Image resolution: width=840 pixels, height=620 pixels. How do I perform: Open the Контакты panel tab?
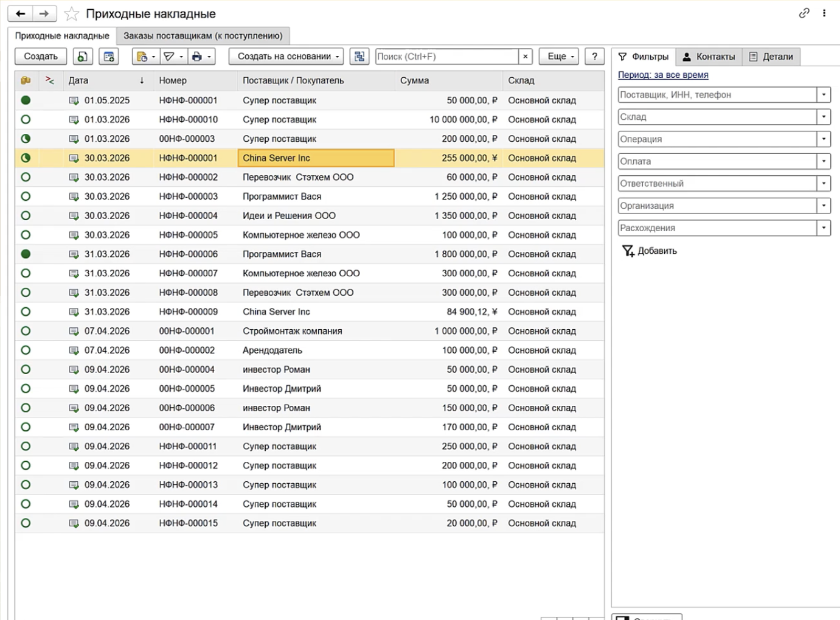709,57
